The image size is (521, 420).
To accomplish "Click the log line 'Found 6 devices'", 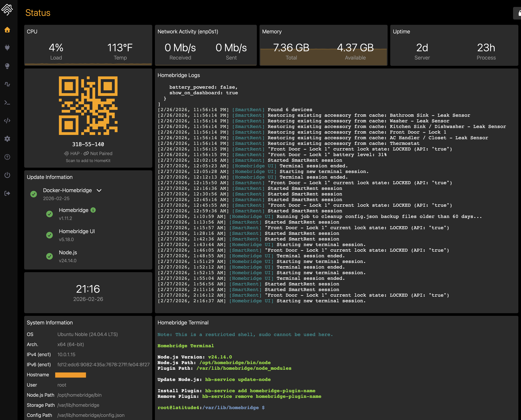I will tap(235, 110).
